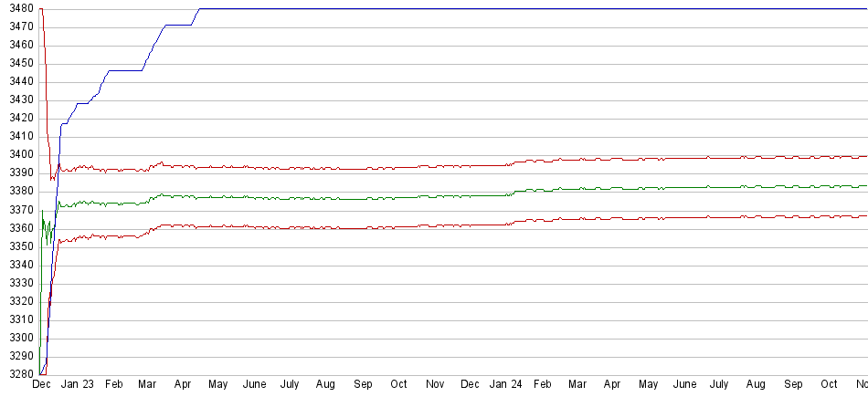868x397 pixels.
Task: Click the Jan 23 label on the time axis
Action: coord(77,385)
